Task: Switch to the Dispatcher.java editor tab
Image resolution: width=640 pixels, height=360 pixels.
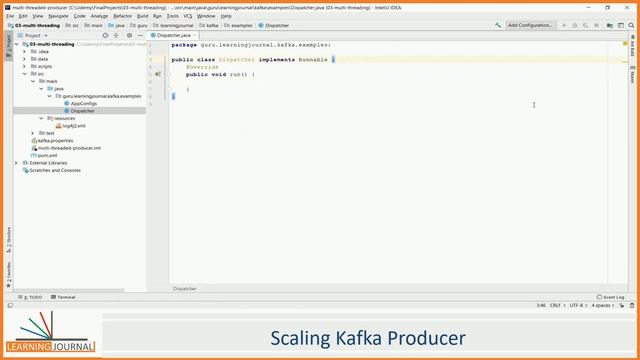Action: 173,36
